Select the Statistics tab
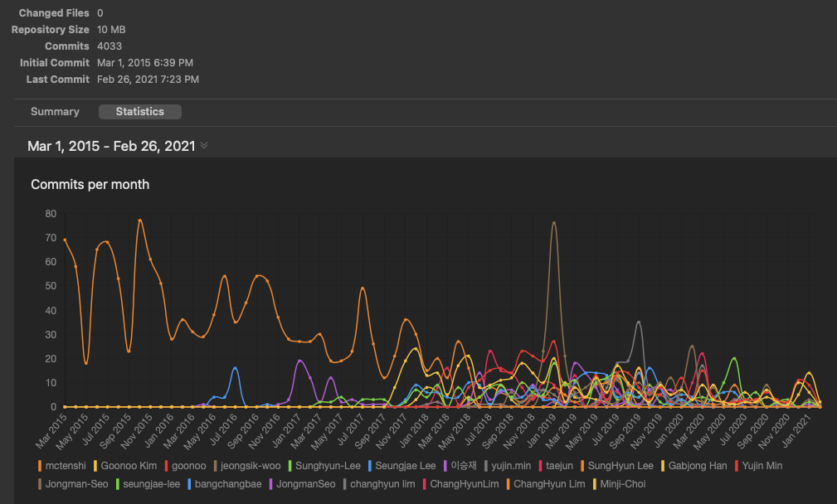837x504 pixels. pos(140,111)
